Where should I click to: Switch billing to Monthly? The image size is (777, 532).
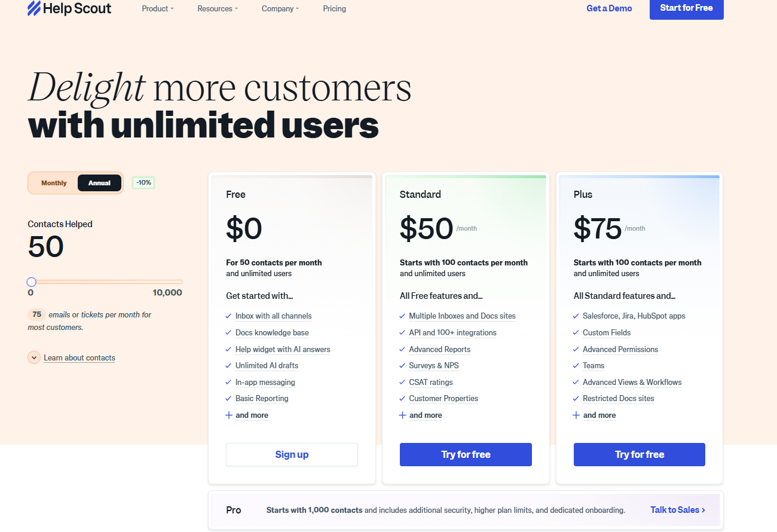54,183
